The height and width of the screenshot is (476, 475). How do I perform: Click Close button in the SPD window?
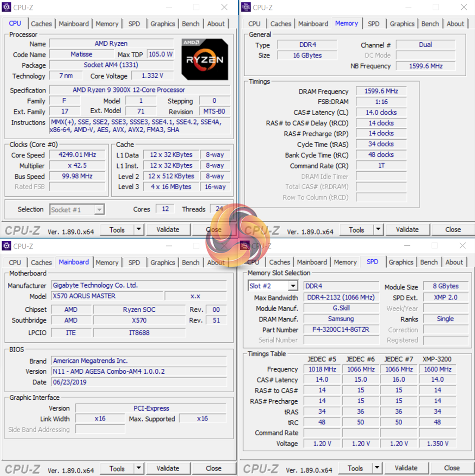452,468
